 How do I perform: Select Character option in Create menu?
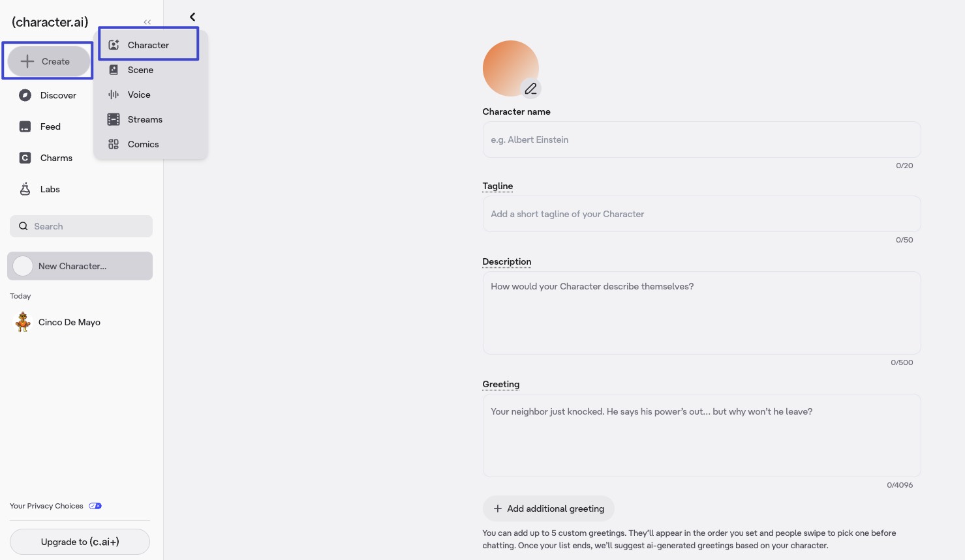pos(149,45)
